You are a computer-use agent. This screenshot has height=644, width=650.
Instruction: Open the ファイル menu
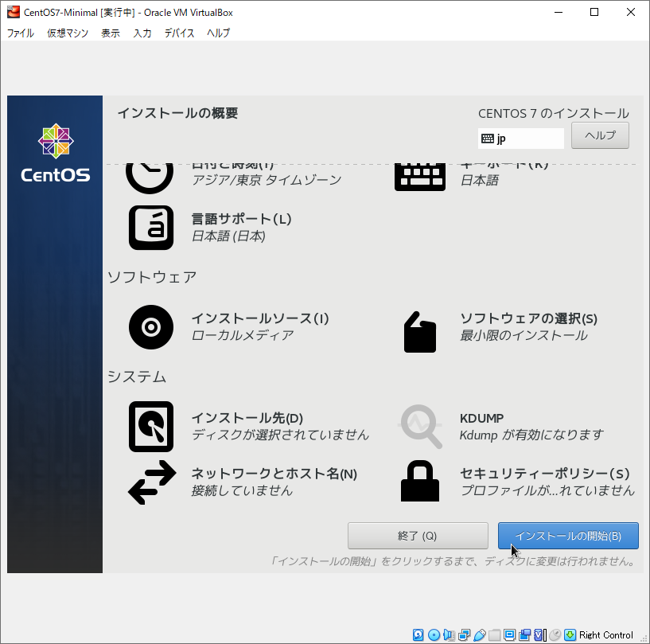pyautogui.click(x=21, y=33)
